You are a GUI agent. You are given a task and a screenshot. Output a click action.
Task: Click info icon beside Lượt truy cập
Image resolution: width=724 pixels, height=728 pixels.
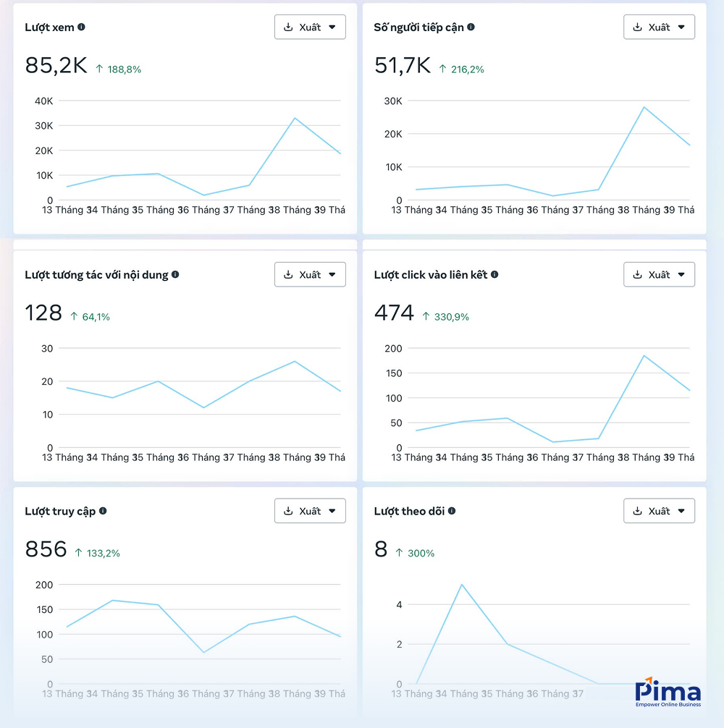[103, 511]
